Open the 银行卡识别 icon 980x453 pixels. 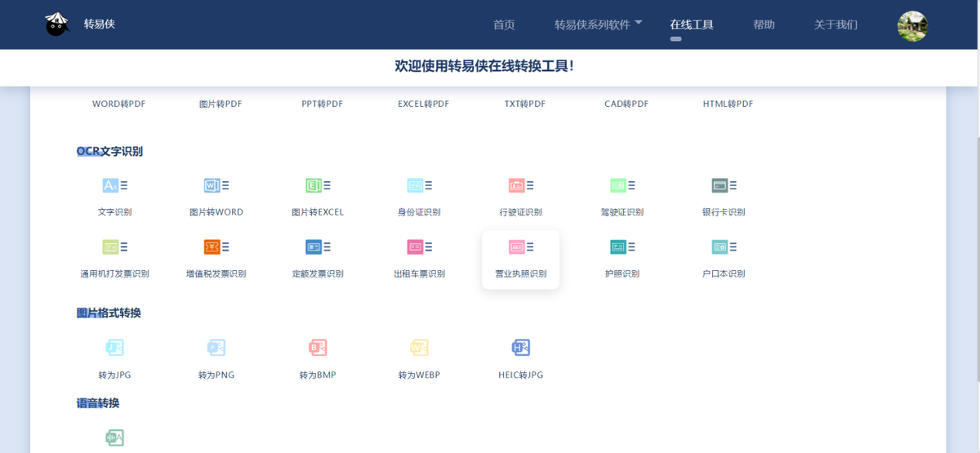pyautogui.click(x=724, y=186)
